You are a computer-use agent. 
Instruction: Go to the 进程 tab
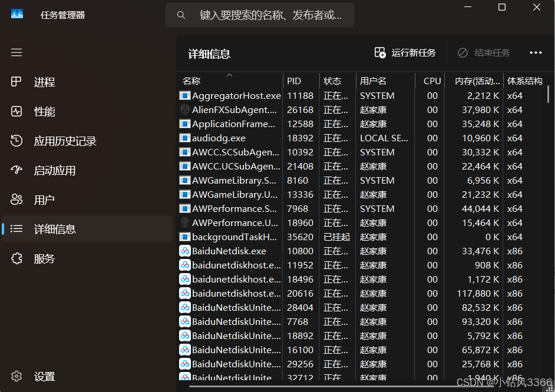[87, 82]
